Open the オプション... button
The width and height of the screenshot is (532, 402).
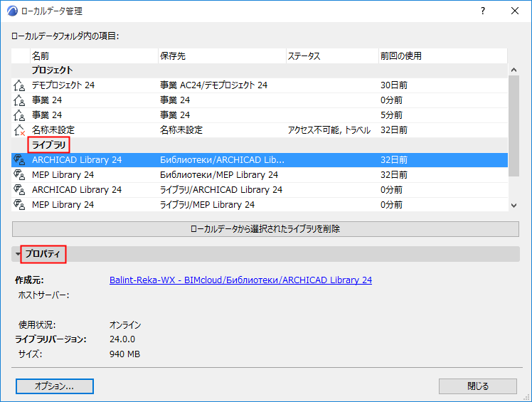(55, 386)
